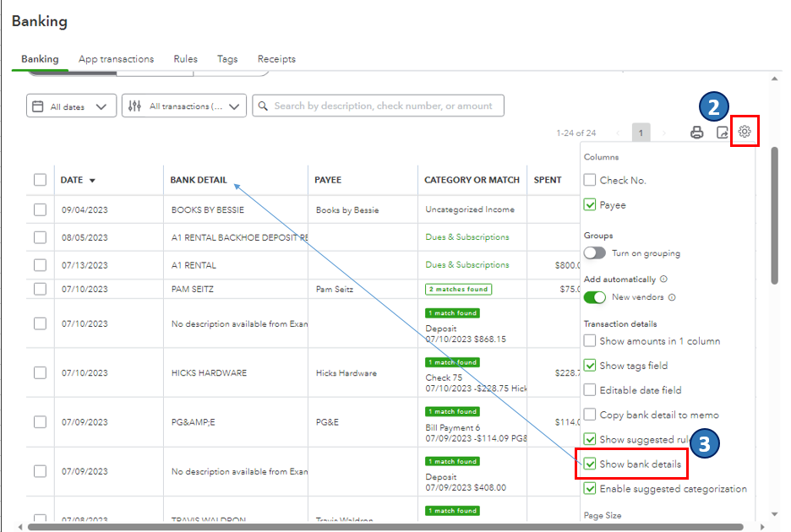791x532 pixels.
Task: Click the Dues & Subscriptions category for A1 RENTAL
Action: [467, 265]
